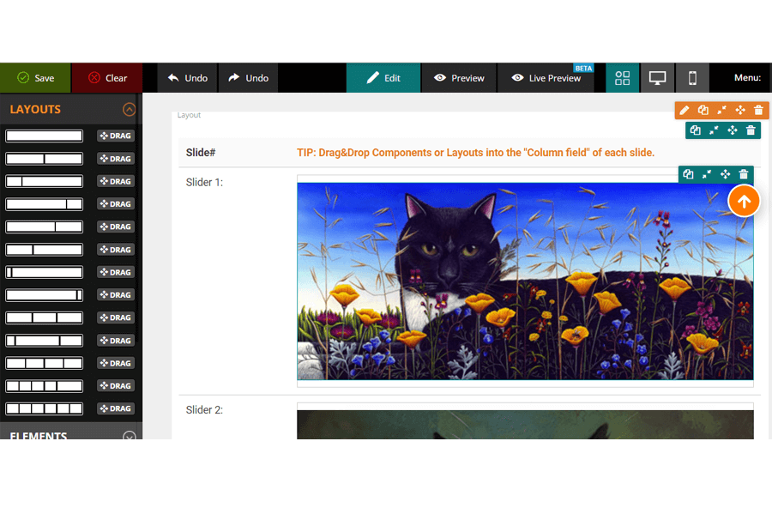Click the BETA badge on Live Preview
This screenshot has height=532, width=772.
point(583,69)
